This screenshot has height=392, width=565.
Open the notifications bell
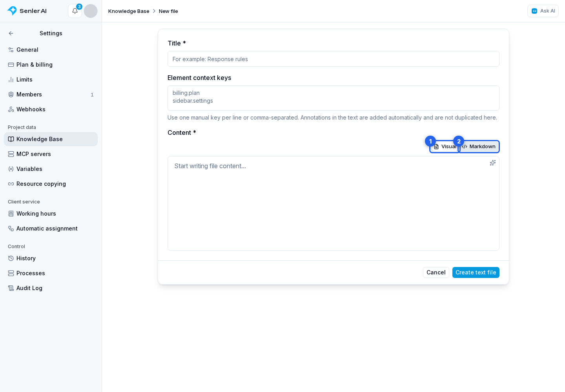click(75, 11)
